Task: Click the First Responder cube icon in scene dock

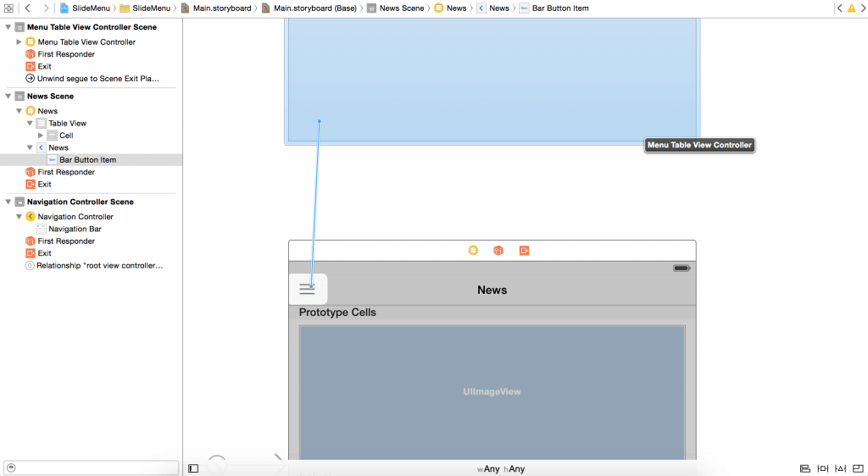Action: tap(498, 251)
